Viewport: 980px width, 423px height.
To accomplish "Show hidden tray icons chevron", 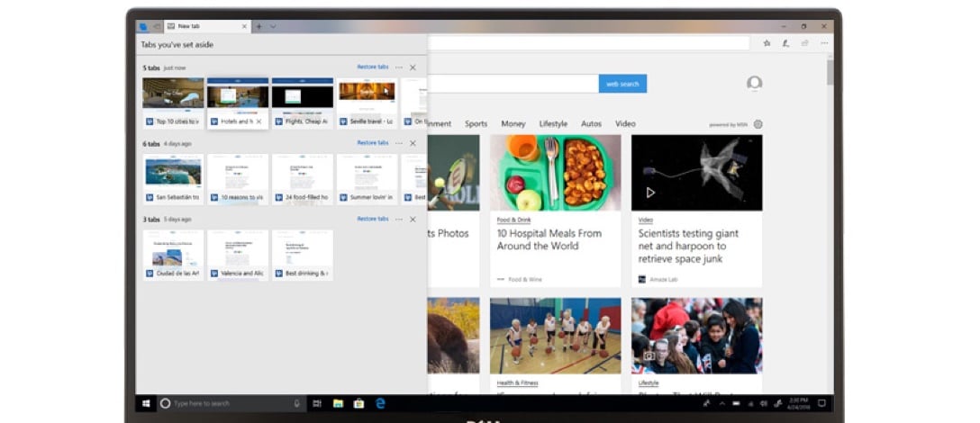I will tap(722, 403).
